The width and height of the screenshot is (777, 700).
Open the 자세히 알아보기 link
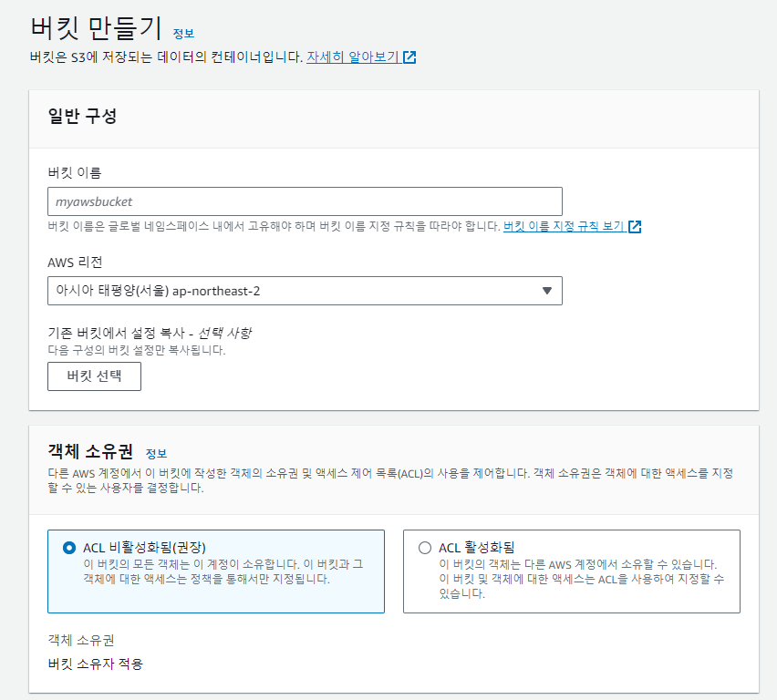[x=352, y=57]
